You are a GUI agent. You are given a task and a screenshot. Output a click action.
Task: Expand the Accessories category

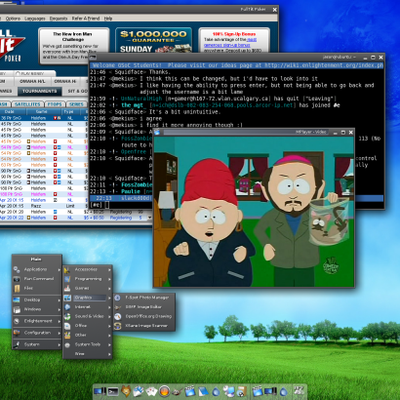(87, 269)
